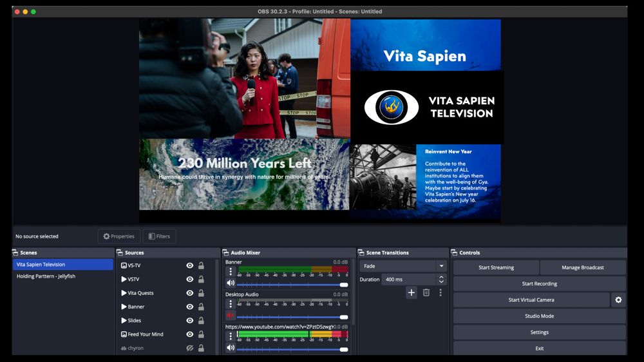This screenshot has width=644, height=362.
Task: Click the Exit button
Action: [x=540, y=348]
